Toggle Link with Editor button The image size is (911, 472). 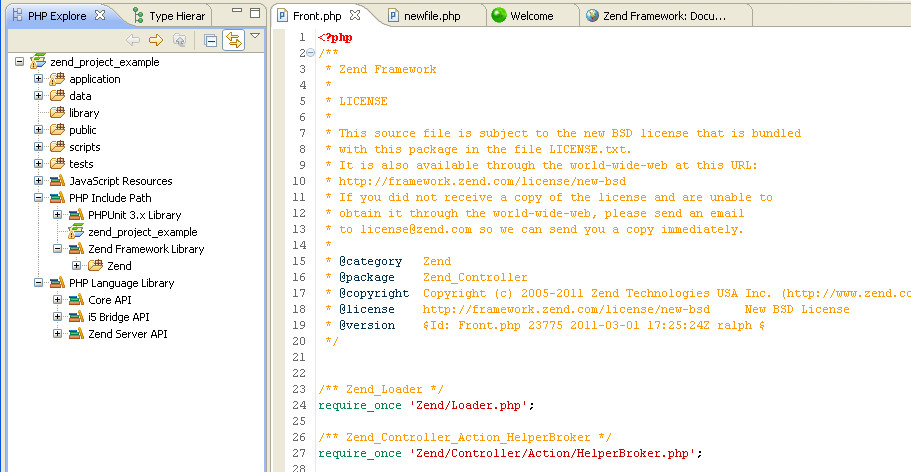click(x=233, y=40)
